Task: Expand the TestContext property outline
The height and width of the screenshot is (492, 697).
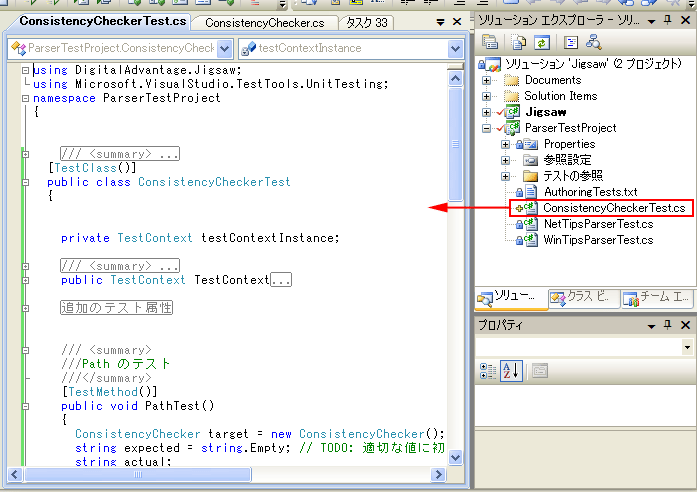Action: coord(25,280)
